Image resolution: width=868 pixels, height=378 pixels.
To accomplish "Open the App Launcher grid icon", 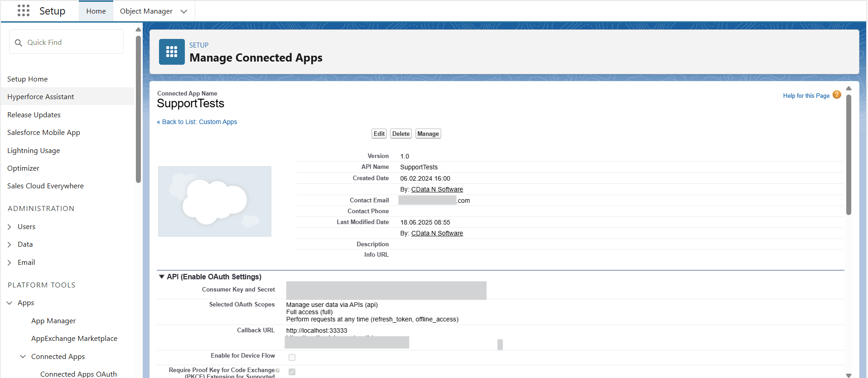I will (x=23, y=11).
